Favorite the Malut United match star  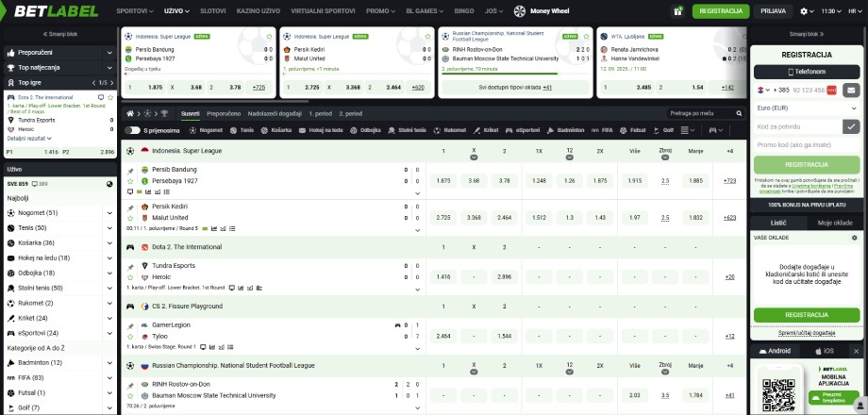tap(130, 218)
